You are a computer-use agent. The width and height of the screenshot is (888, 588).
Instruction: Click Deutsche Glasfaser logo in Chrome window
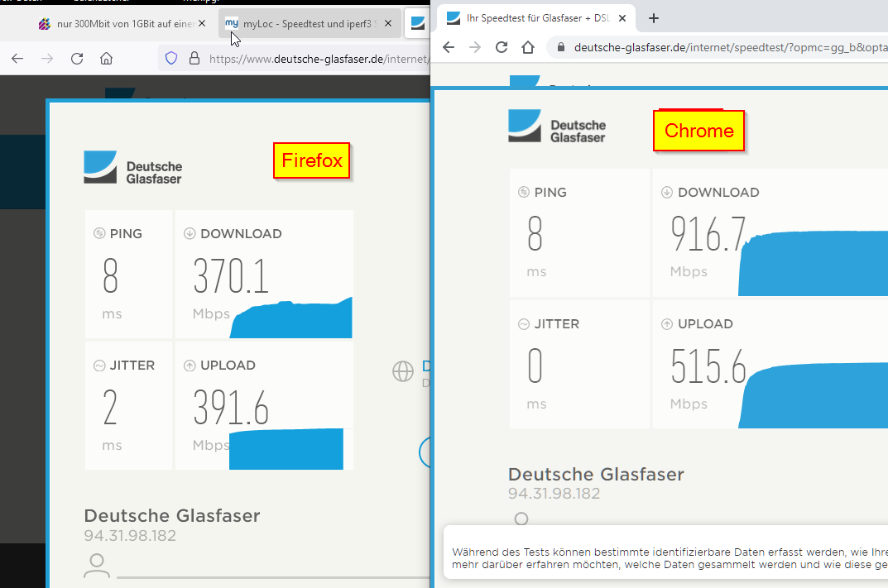pos(557,126)
